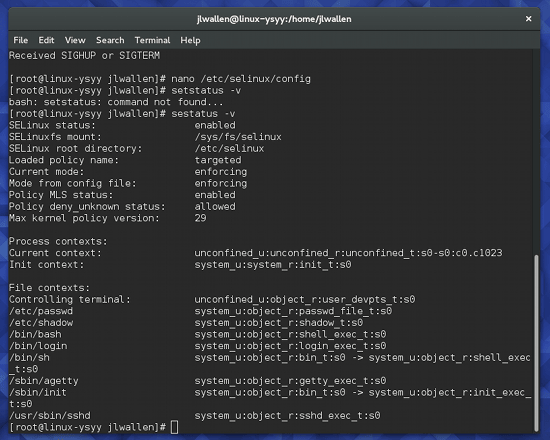Close the terminal window with X

tap(528, 19)
